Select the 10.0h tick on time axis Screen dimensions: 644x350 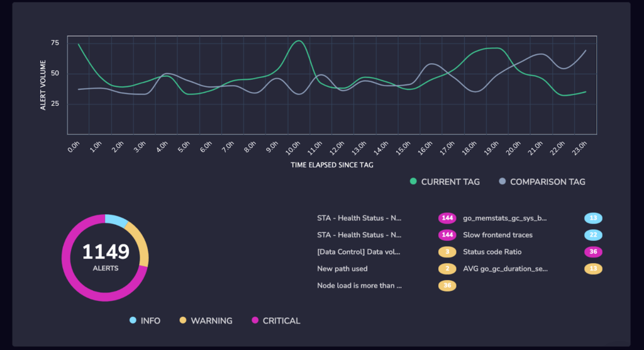[x=293, y=148]
